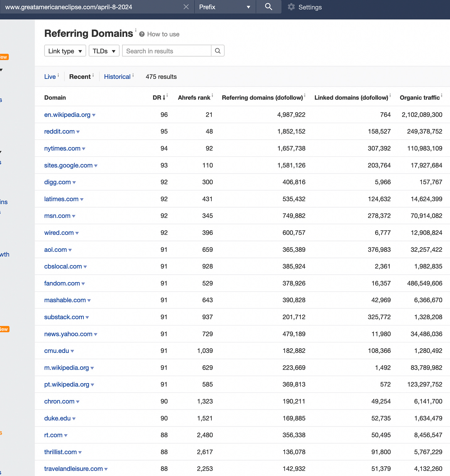Open latimes.com domain link
Image resolution: width=450 pixels, height=476 pixels.
pos(61,199)
